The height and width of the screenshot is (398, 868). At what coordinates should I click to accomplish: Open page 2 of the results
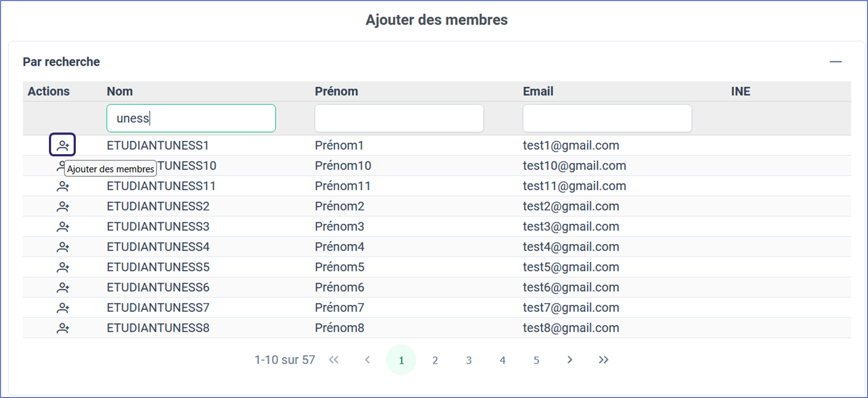pyautogui.click(x=435, y=360)
